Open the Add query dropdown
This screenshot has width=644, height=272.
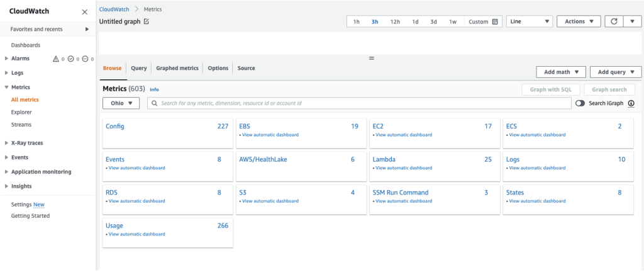pyautogui.click(x=616, y=72)
